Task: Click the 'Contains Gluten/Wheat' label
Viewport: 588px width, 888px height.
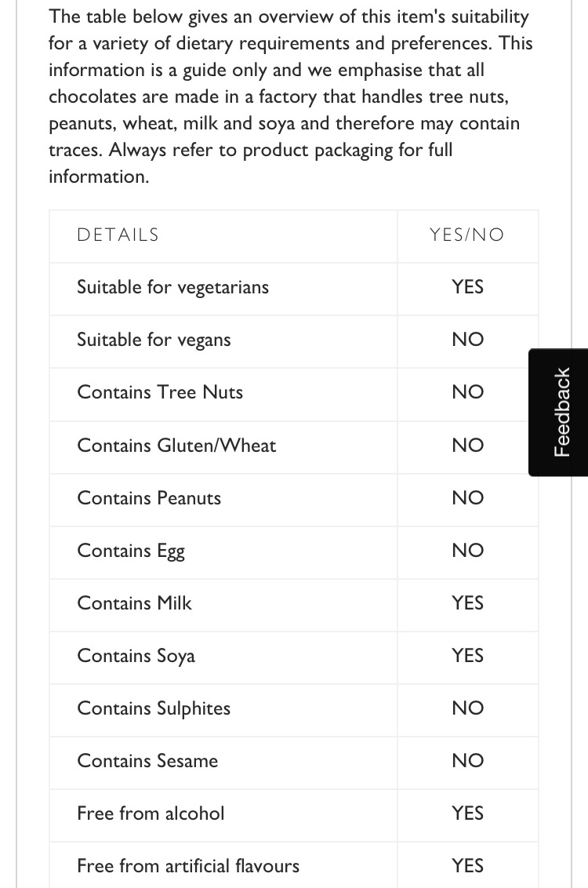Action: point(176,446)
